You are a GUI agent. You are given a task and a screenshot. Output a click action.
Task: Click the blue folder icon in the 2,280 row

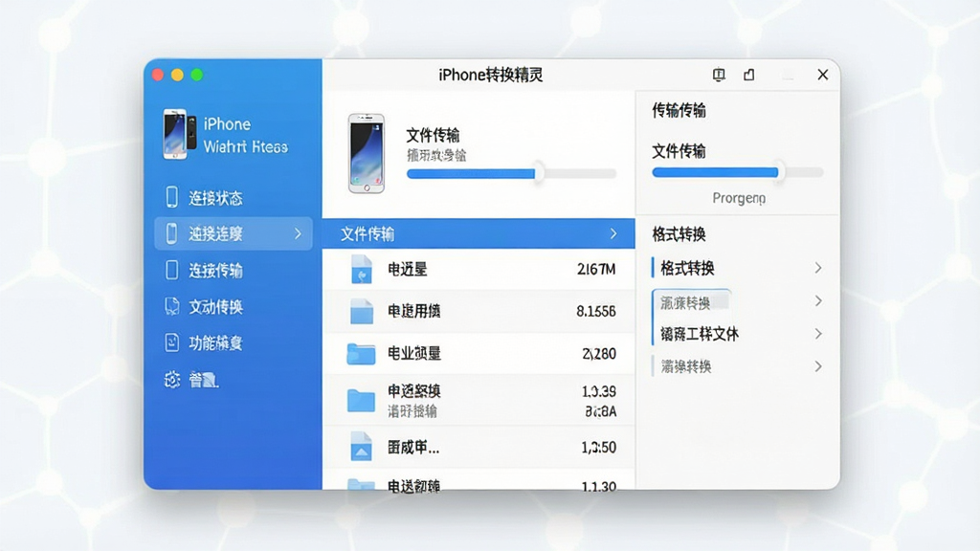tap(361, 354)
